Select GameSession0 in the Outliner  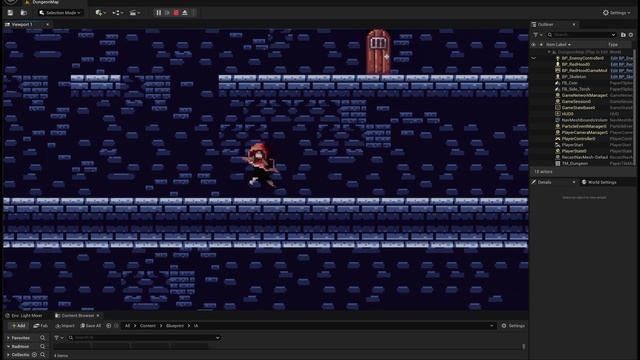pyautogui.click(x=576, y=101)
